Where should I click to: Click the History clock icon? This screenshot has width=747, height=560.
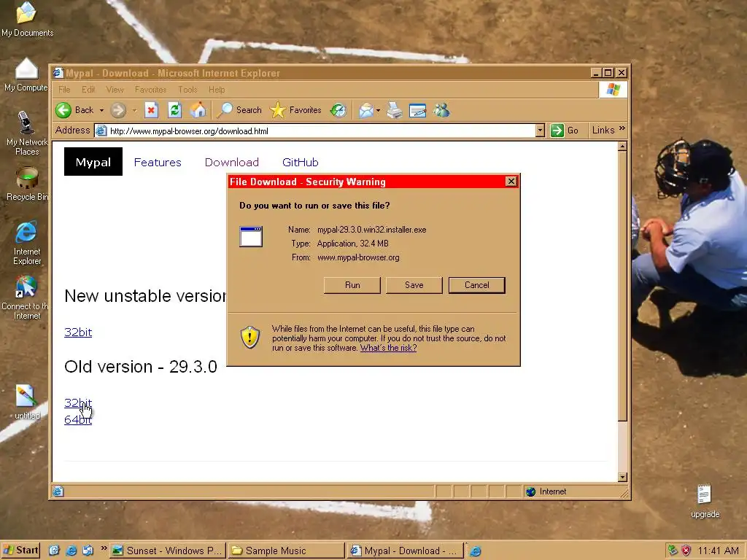coord(338,111)
